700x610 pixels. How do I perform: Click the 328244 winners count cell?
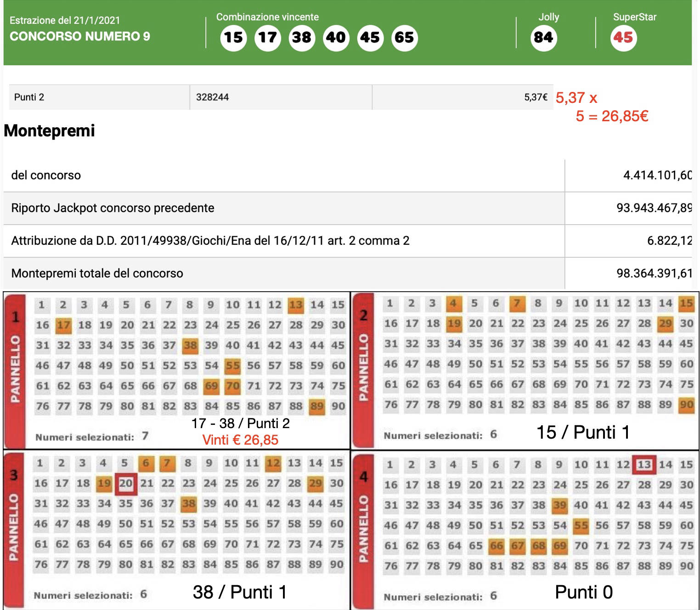tap(280, 97)
